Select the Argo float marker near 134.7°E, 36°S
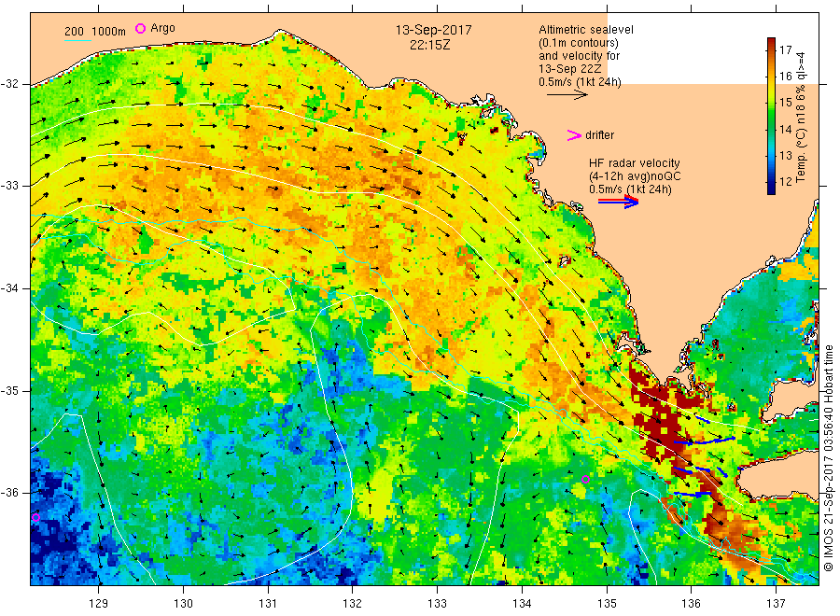Viewport: 840px width, 616px height. pyautogui.click(x=585, y=480)
